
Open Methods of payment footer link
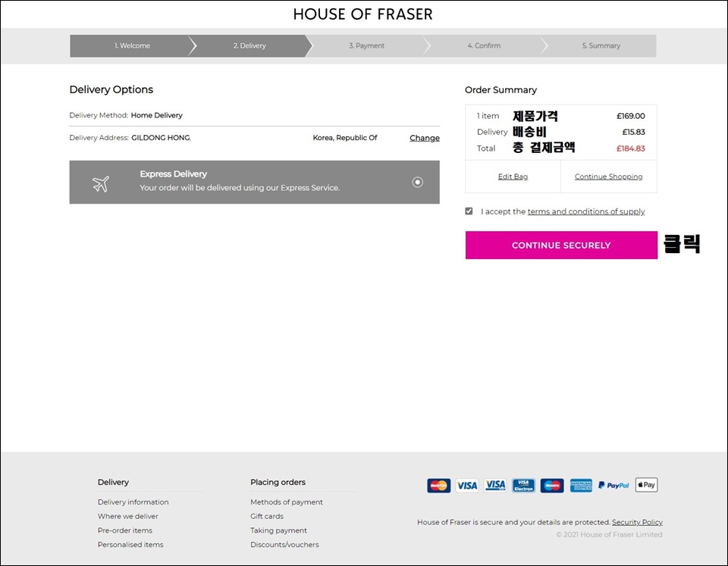tap(287, 502)
